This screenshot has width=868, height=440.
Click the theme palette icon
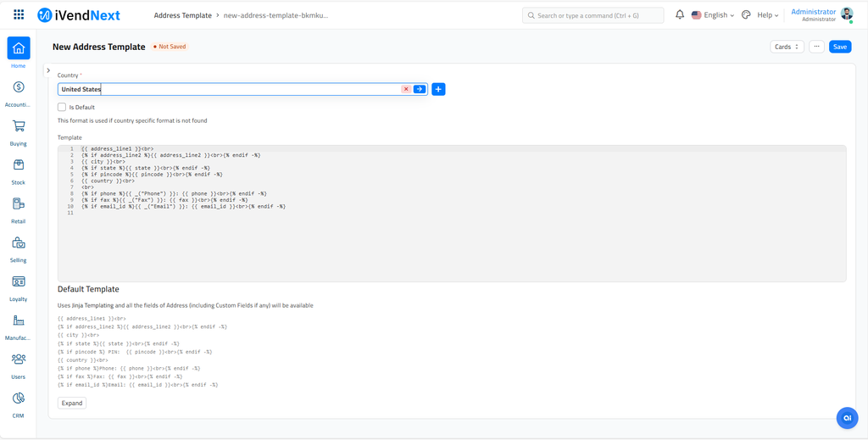pyautogui.click(x=746, y=15)
